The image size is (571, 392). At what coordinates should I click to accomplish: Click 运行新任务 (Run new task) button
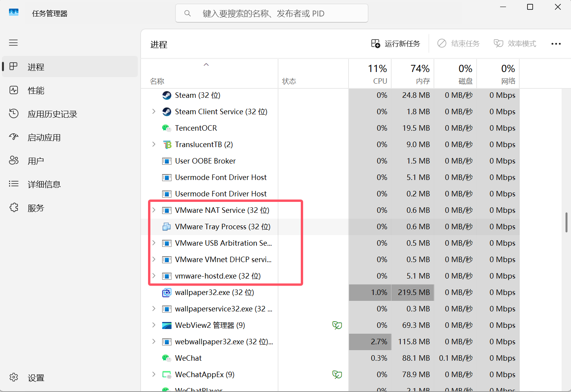(396, 43)
